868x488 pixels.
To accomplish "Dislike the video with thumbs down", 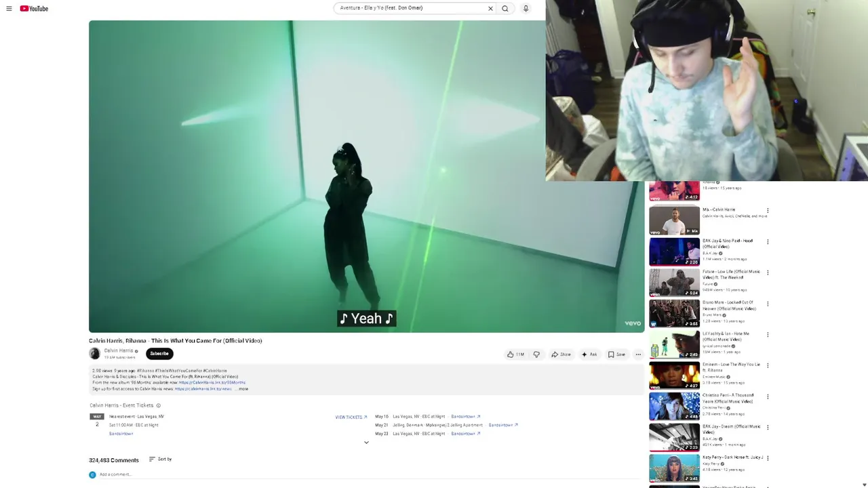I will pos(536,354).
